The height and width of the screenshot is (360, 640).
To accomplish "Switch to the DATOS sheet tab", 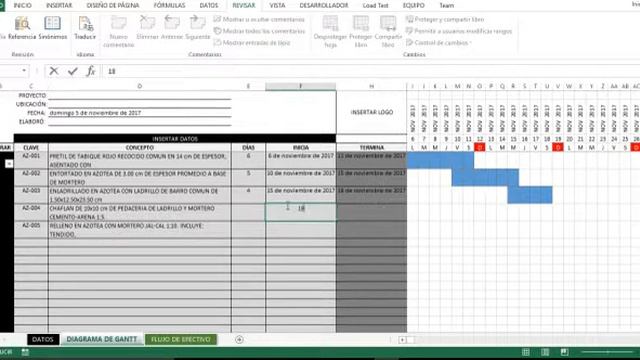I will [x=43, y=339].
